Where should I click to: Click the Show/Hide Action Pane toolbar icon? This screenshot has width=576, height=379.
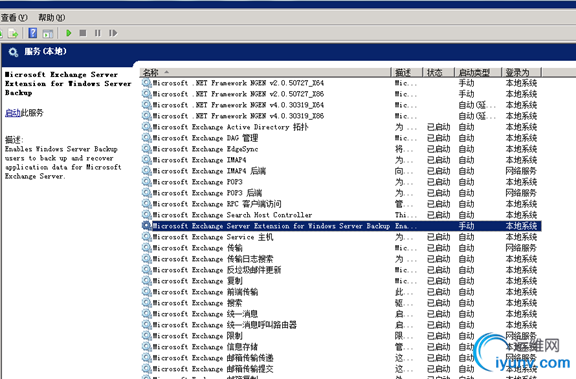point(48,34)
